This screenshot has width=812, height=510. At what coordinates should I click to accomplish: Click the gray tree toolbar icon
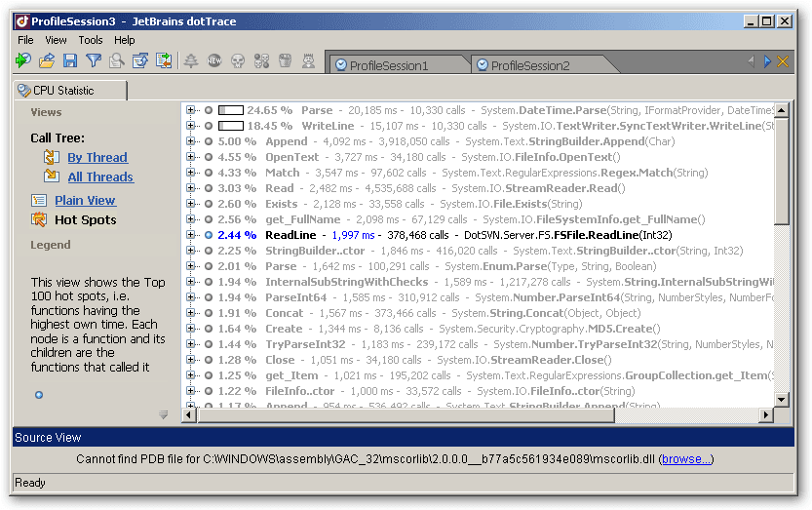tap(191, 60)
